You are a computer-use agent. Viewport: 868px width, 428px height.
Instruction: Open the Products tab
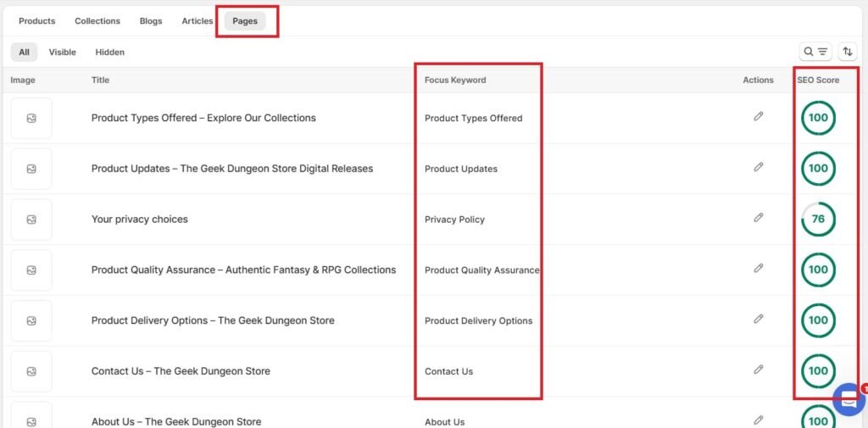tap(37, 21)
